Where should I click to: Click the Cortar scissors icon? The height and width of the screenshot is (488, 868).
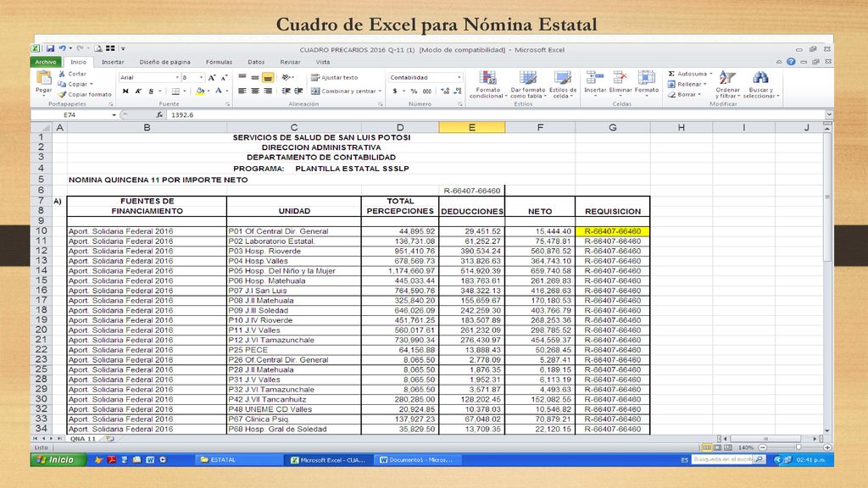tap(62, 74)
